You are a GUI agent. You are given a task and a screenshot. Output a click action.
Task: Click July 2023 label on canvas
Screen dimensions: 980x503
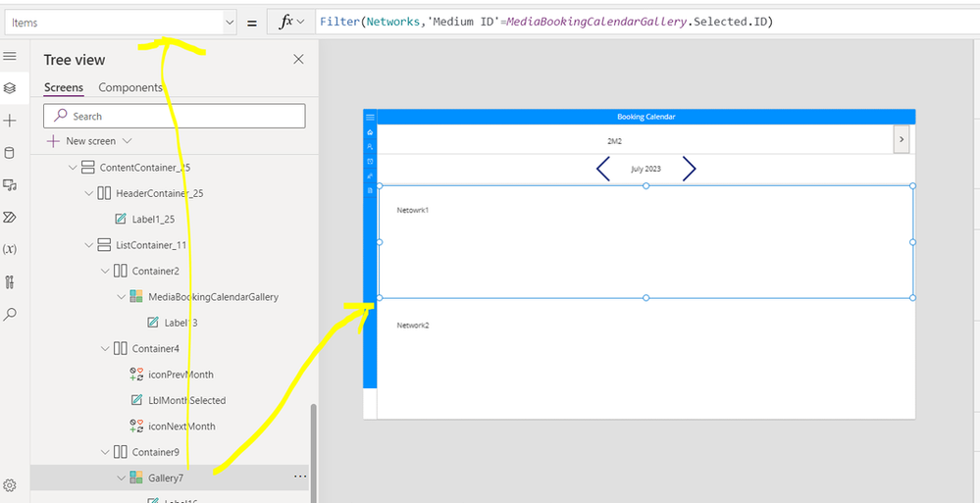click(x=646, y=169)
